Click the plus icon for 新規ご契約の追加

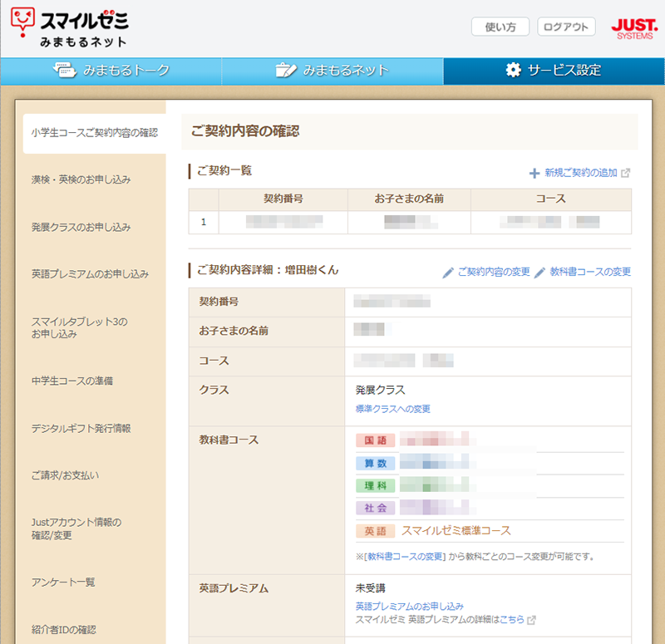534,173
